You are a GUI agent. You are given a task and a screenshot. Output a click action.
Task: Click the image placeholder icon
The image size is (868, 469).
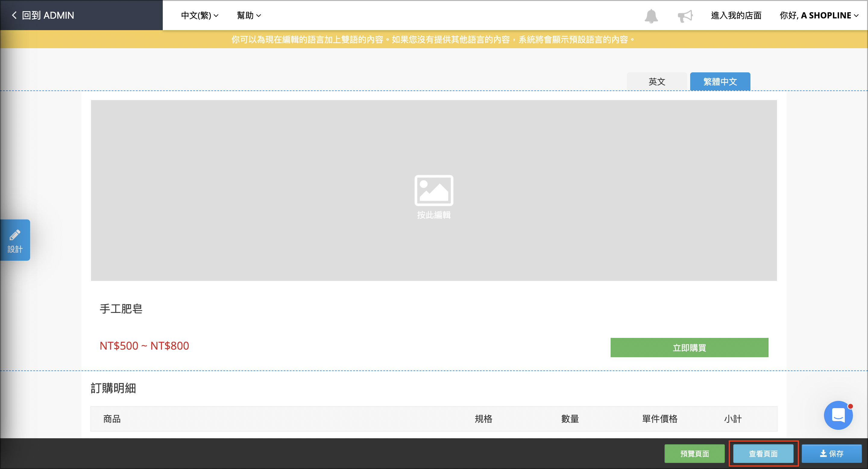pos(434,190)
